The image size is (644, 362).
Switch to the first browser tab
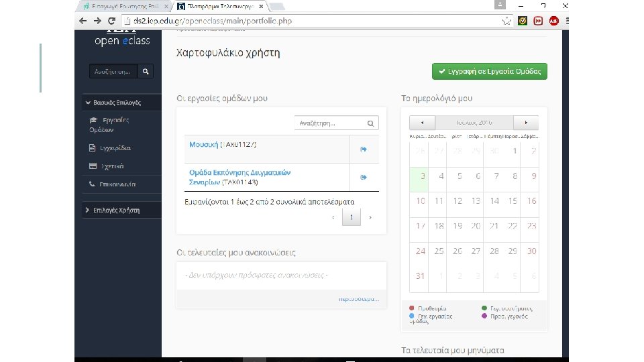click(x=125, y=7)
